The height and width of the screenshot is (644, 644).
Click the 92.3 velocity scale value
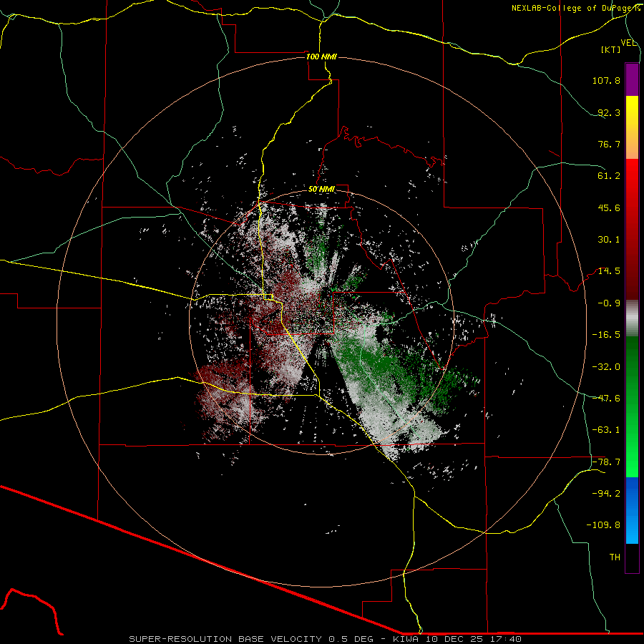[x=609, y=112]
